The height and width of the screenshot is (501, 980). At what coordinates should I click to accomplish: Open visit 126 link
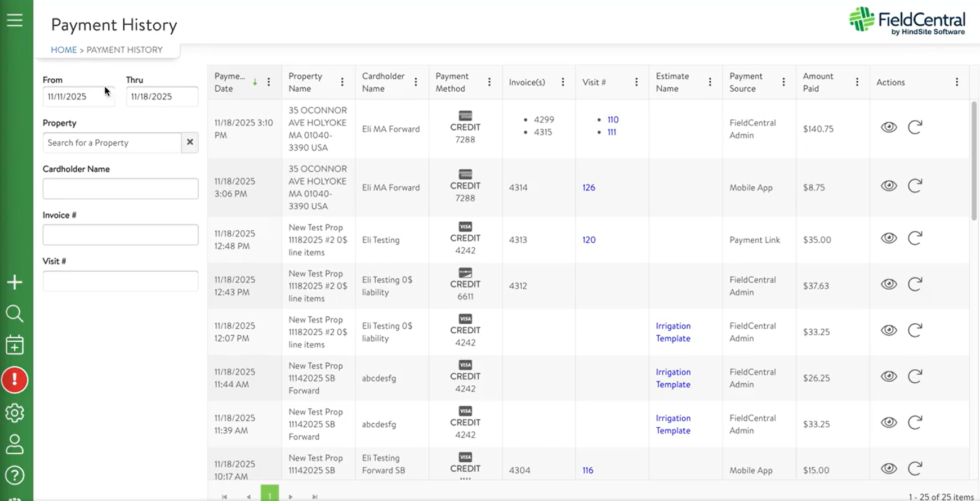(x=589, y=187)
